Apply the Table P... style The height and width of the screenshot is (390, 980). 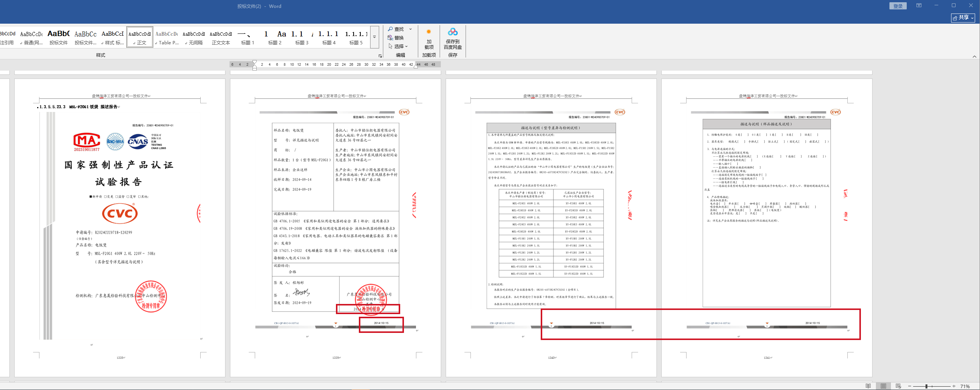click(166, 37)
